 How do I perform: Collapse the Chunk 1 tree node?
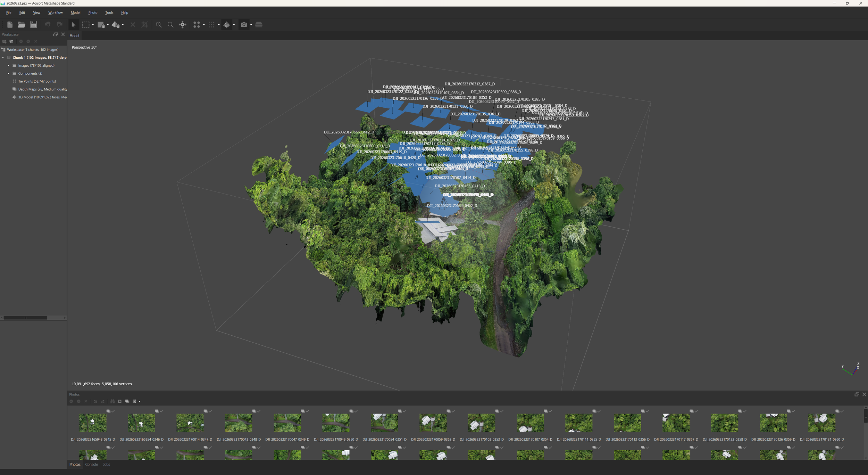(x=3, y=58)
